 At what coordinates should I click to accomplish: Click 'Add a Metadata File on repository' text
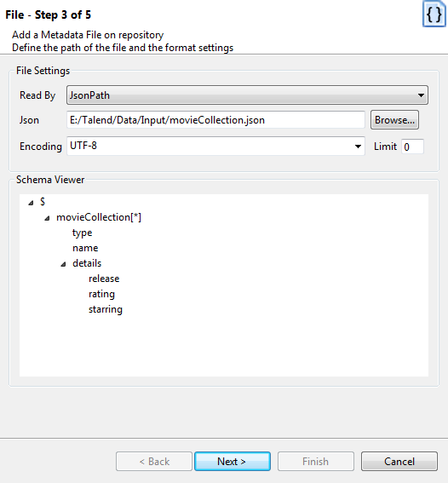(88, 35)
